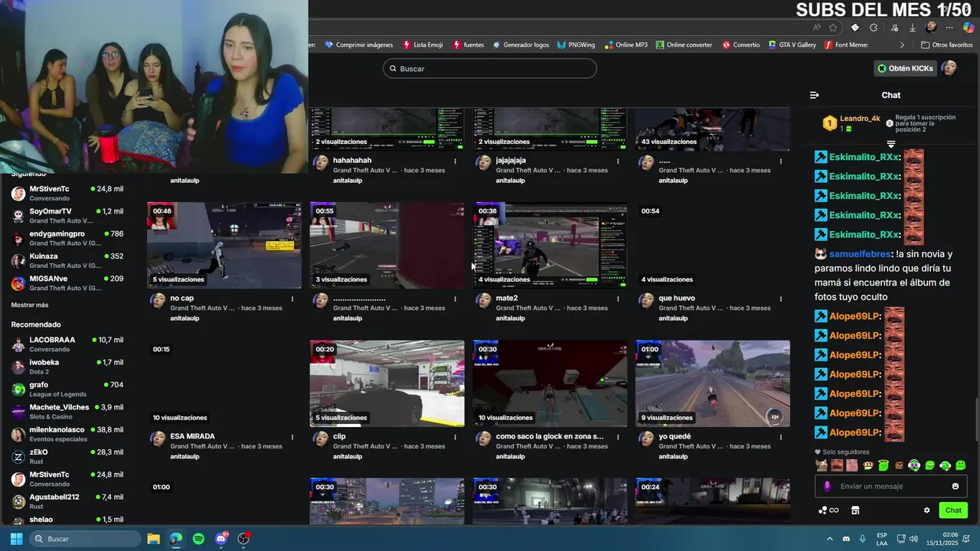Pick the green headphones emote in the emote bar
The width and height of the screenshot is (980, 551).
[946, 465]
